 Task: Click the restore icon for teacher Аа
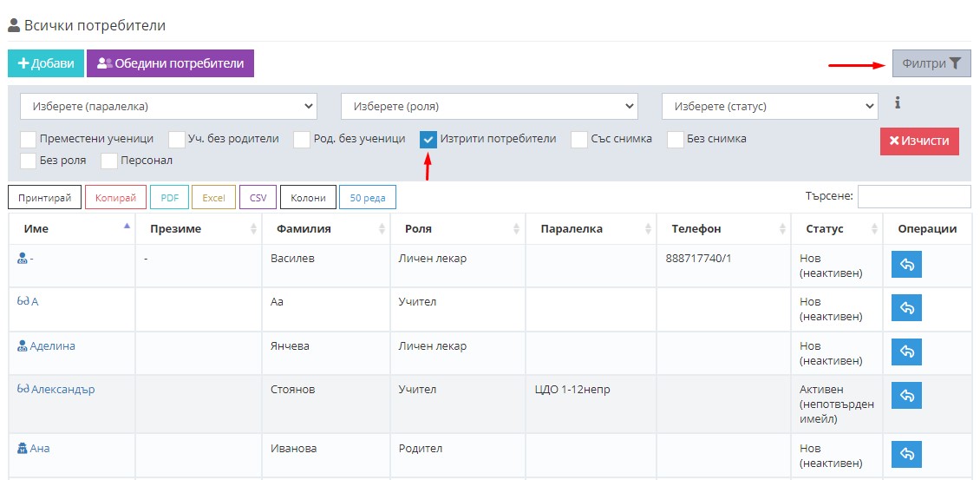pos(906,307)
